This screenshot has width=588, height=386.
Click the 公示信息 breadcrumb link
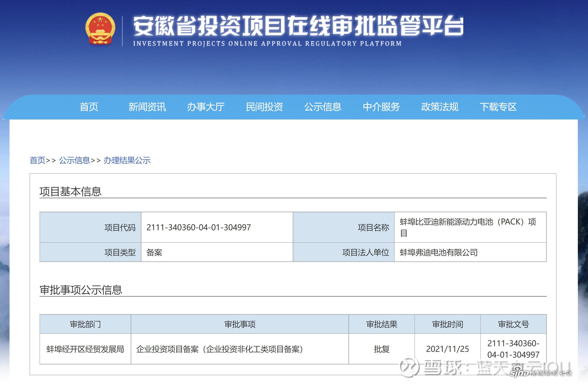pos(74,160)
